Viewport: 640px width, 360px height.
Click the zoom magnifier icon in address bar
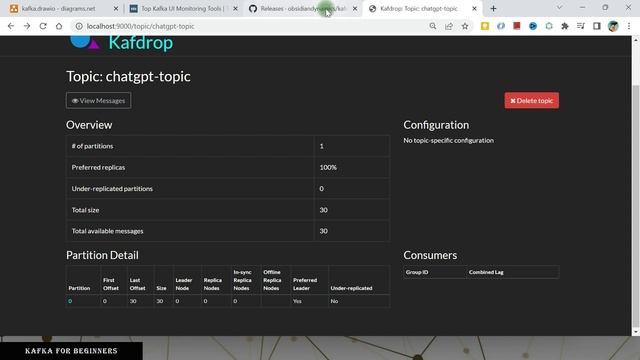(x=433, y=26)
